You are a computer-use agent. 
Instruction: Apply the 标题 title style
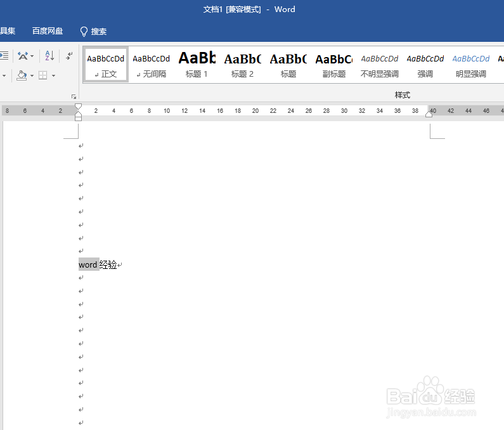288,65
